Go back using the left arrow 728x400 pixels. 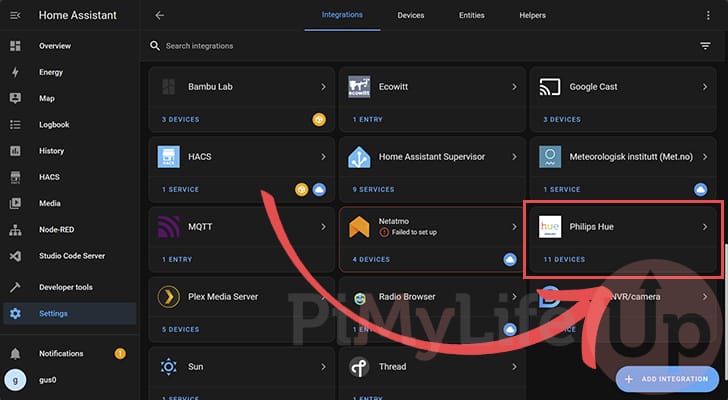160,15
